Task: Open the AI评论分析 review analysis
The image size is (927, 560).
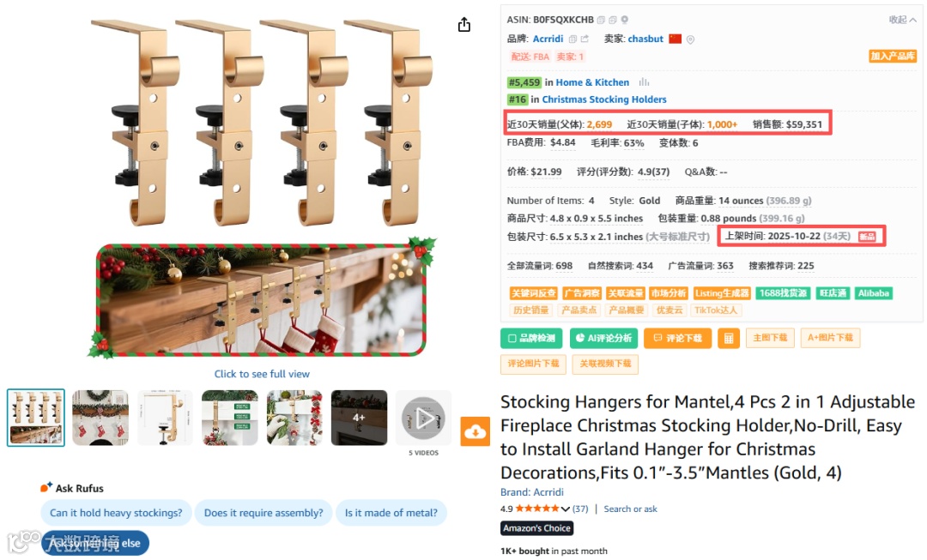Action: [603, 338]
